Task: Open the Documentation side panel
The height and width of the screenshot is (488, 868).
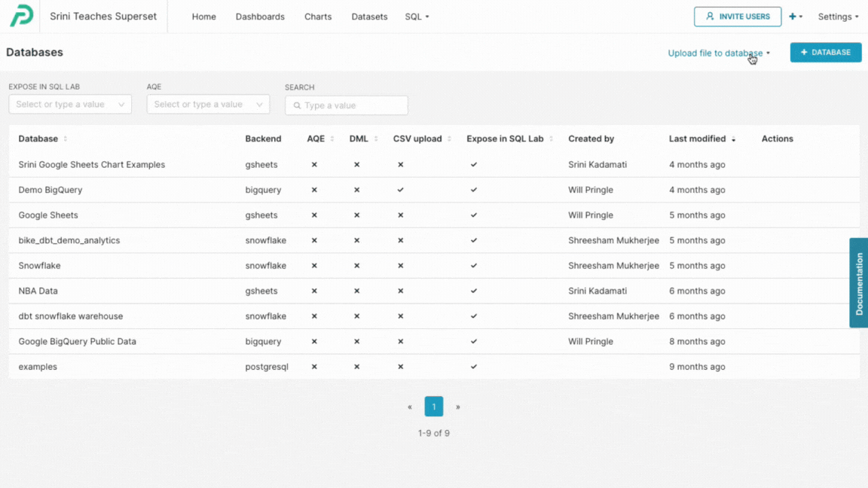Action: (x=858, y=282)
